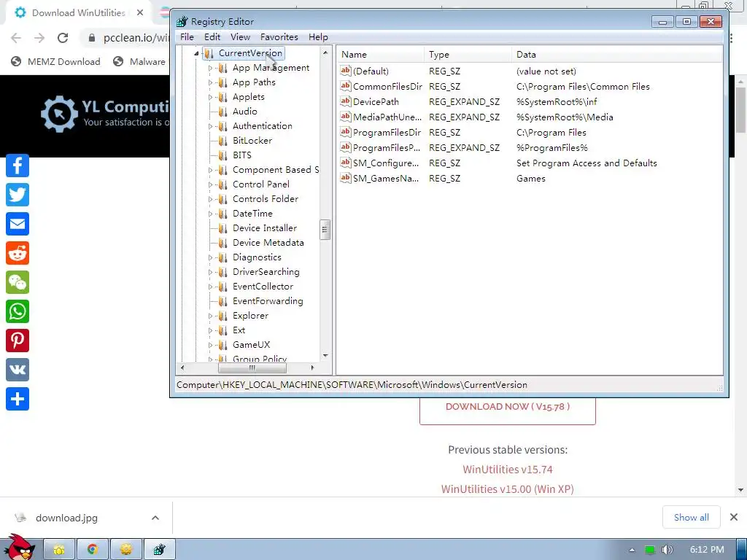Click the BitLocker folder icon
The width and height of the screenshot is (747, 560).
[222, 141]
